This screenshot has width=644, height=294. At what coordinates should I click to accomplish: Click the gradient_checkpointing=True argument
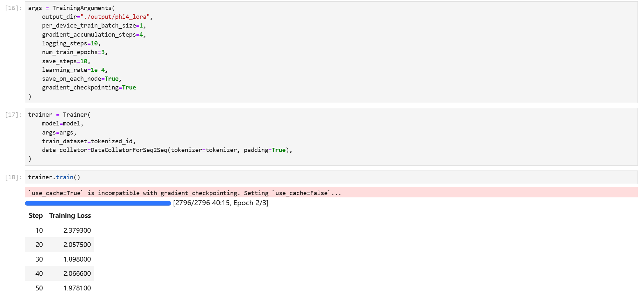coord(89,88)
